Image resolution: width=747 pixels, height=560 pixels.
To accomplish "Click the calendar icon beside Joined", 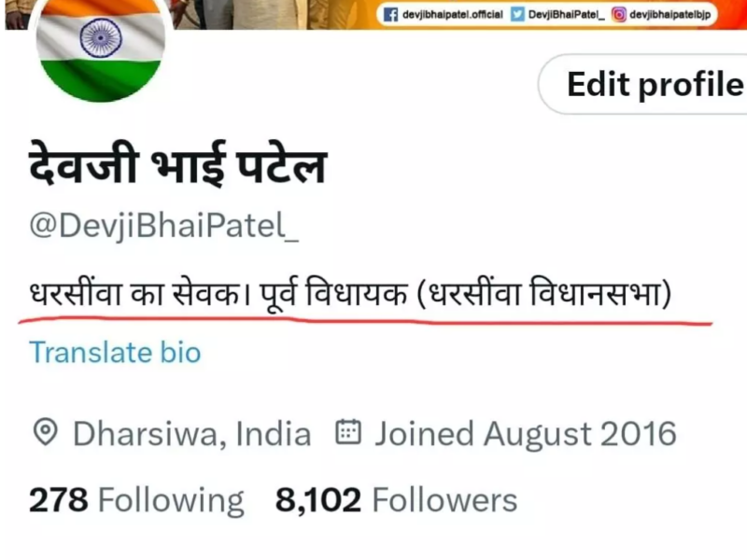I will pyautogui.click(x=348, y=432).
